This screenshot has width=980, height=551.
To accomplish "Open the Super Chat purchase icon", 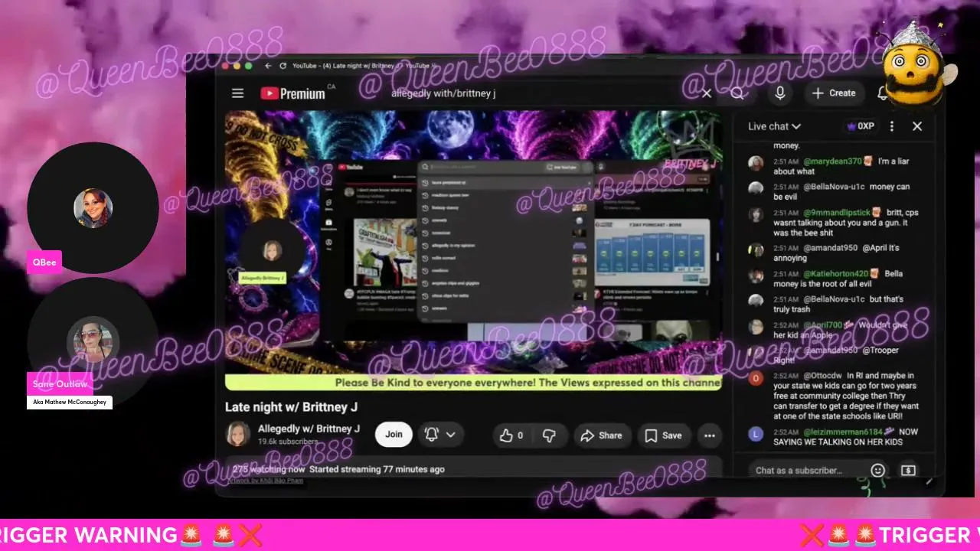I will (908, 470).
